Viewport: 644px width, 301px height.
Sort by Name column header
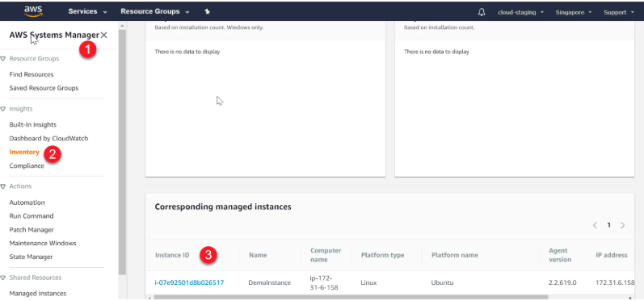point(258,255)
